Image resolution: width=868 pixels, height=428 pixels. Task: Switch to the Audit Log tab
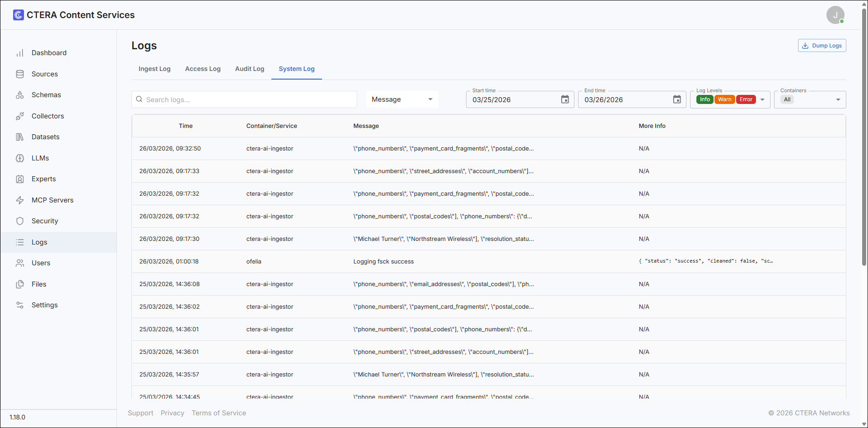[x=250, y=69]
